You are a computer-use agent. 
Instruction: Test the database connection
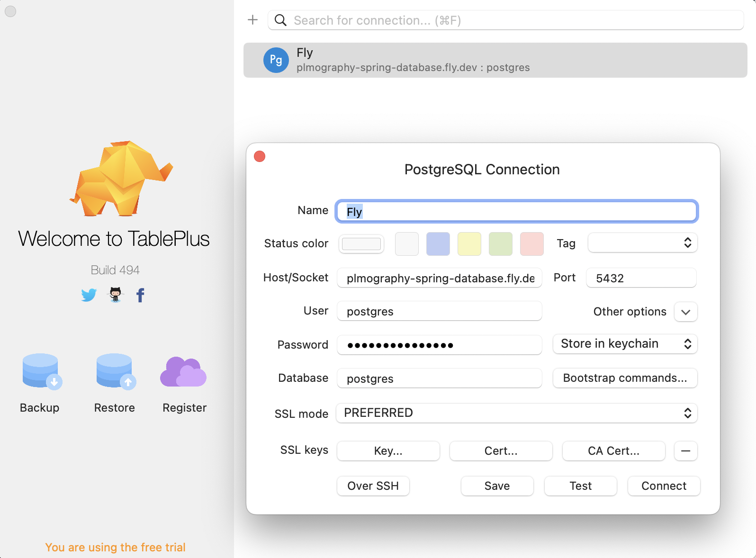[x=581, y=486]
